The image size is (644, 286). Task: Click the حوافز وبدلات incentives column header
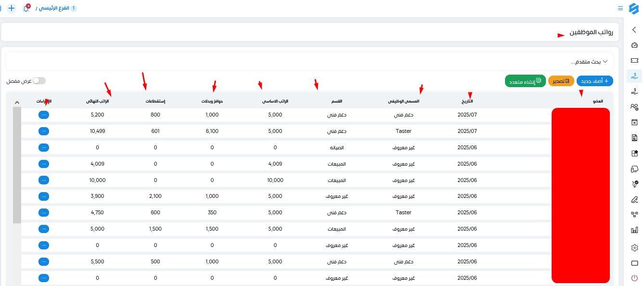212,102
